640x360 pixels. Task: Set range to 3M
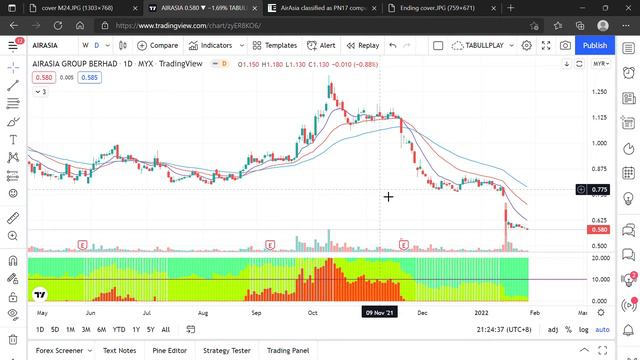point(86,329)
